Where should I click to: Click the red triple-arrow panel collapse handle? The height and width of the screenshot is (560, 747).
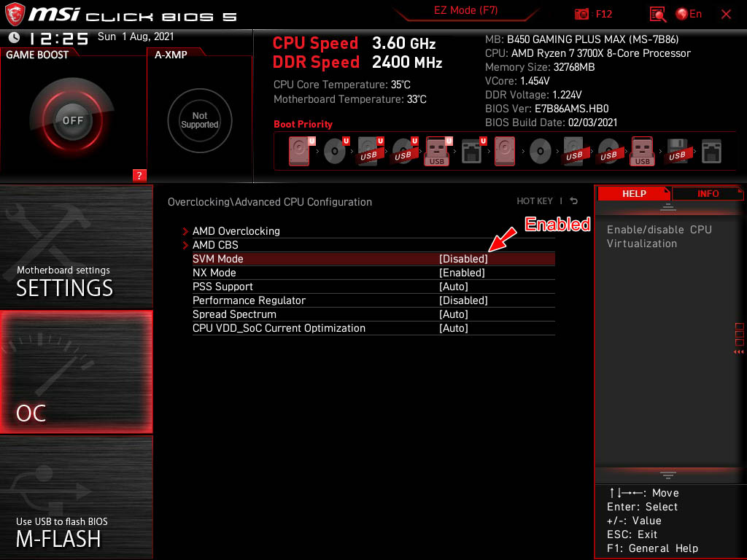[x=738, y=352]
